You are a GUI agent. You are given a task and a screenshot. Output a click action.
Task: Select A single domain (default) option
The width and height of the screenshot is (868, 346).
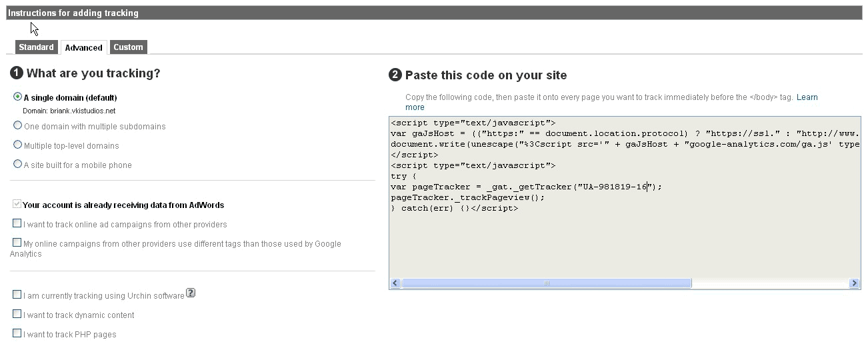pyautogui.click(x=17, y=97)
